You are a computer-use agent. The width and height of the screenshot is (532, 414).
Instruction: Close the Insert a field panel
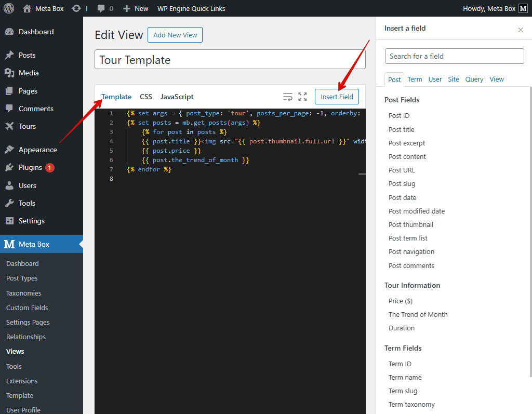521,30
